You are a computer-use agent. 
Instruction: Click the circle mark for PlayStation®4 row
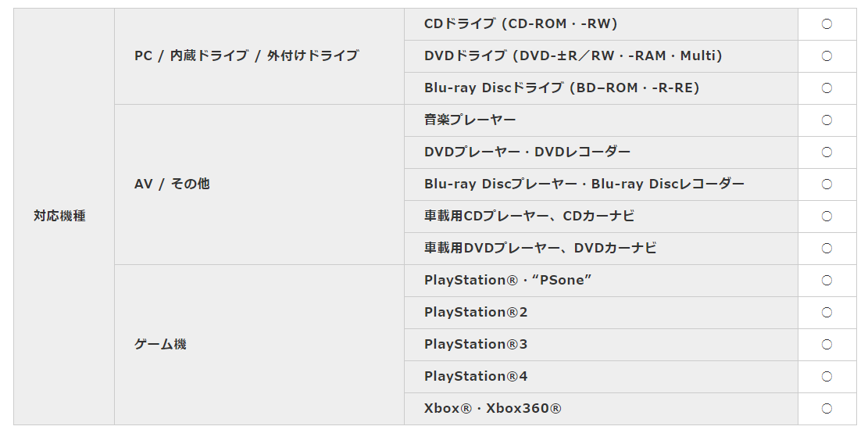(827, 377)
